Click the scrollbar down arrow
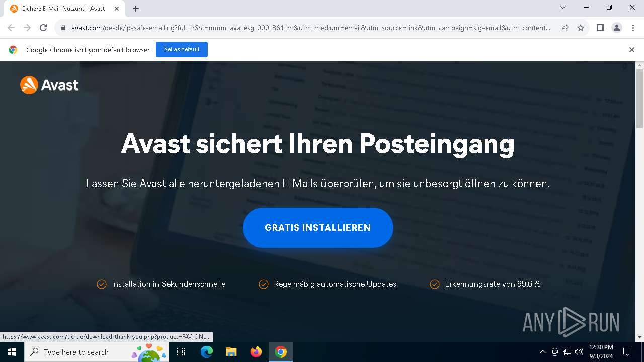Screen dimensions: 644x362 click(x=639, y=337)
